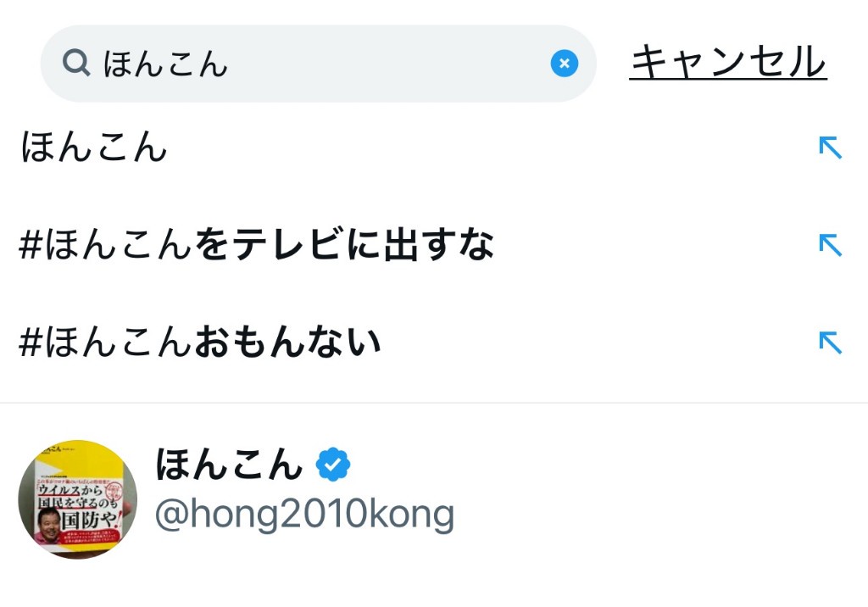Image resolution: width=868 pixels, height=607 pixels.
Task: Click the blue verified badge
Action: pyautogui.click(x=333, y=464)
